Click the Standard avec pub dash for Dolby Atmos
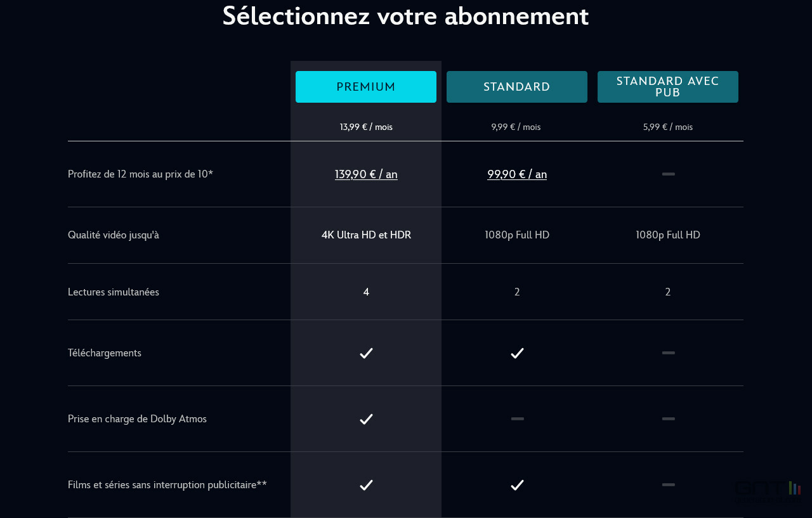Image resolution: width=812 pixels, height=518 pixels. (668, 418)
